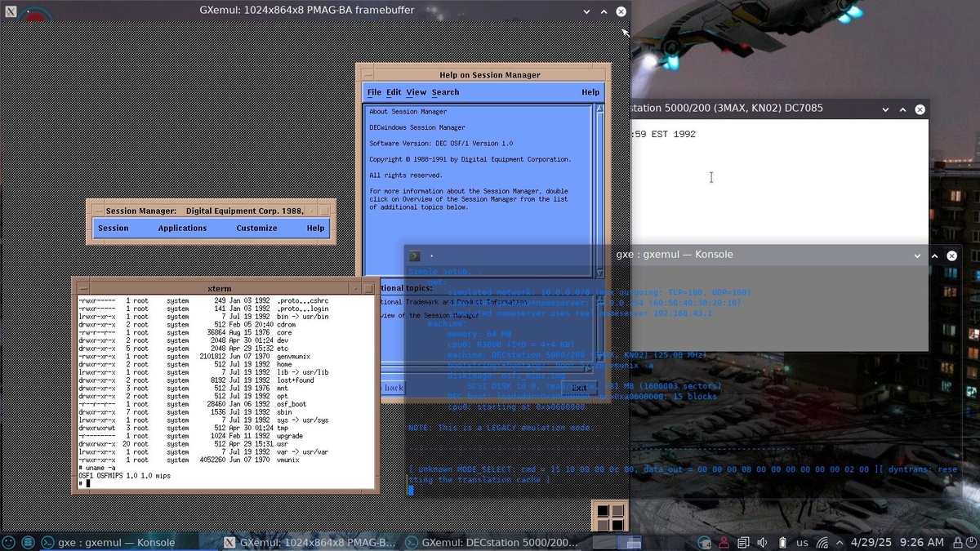Switch to first virtual desktop in pager
The image size is (980, 551).
click(605, 542)
